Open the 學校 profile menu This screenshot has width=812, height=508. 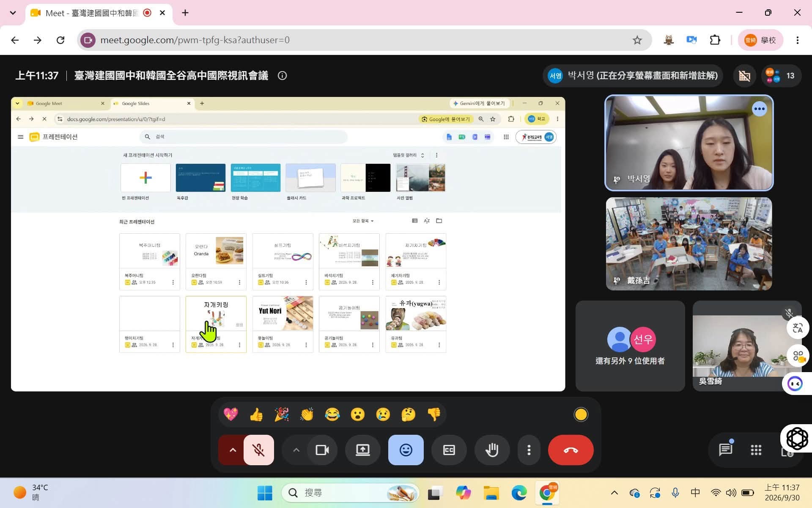[x=760, y=40]
